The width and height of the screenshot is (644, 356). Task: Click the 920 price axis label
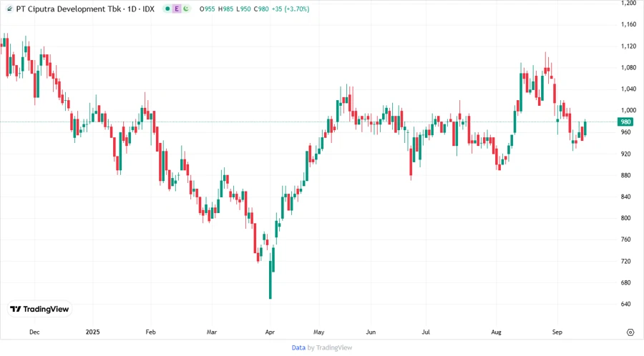pos(625,154)
